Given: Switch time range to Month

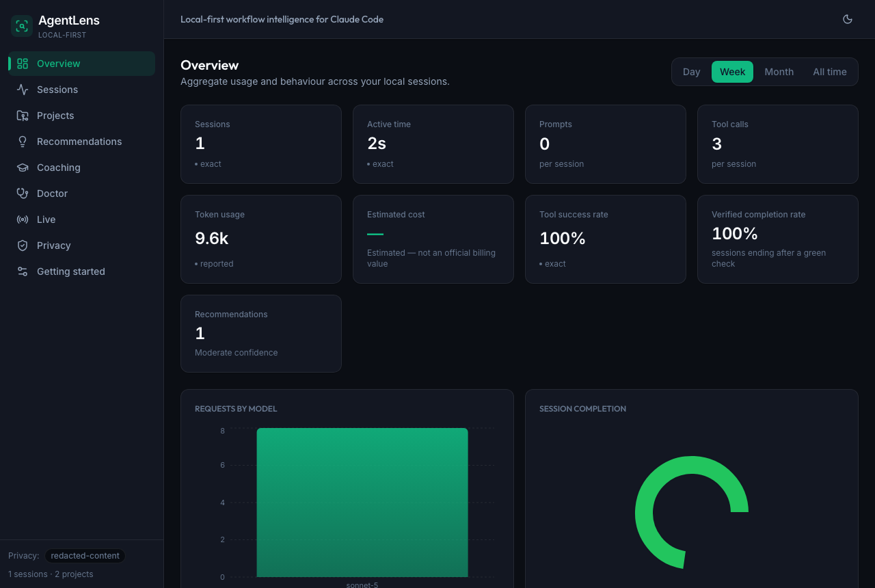Looking at the screenshot, I should click(x=779, y=72).
